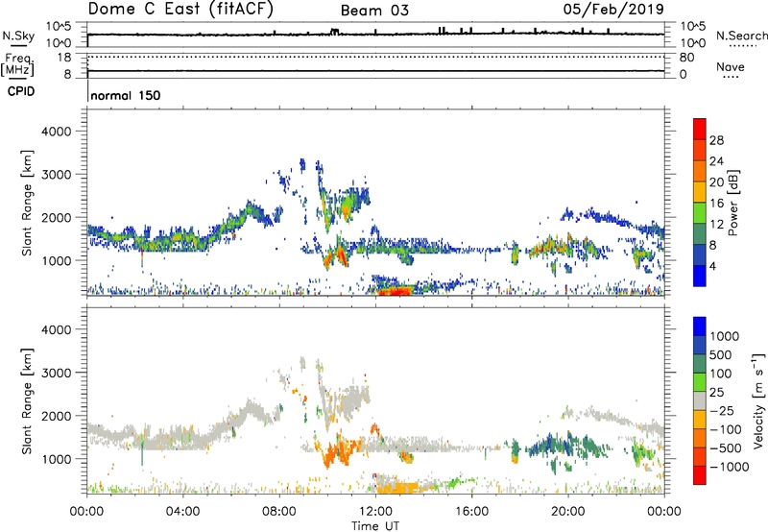The image size is (768, 532).
Task: Click the strong red echo near 13:00 in power plot
Action: point(395,291)
